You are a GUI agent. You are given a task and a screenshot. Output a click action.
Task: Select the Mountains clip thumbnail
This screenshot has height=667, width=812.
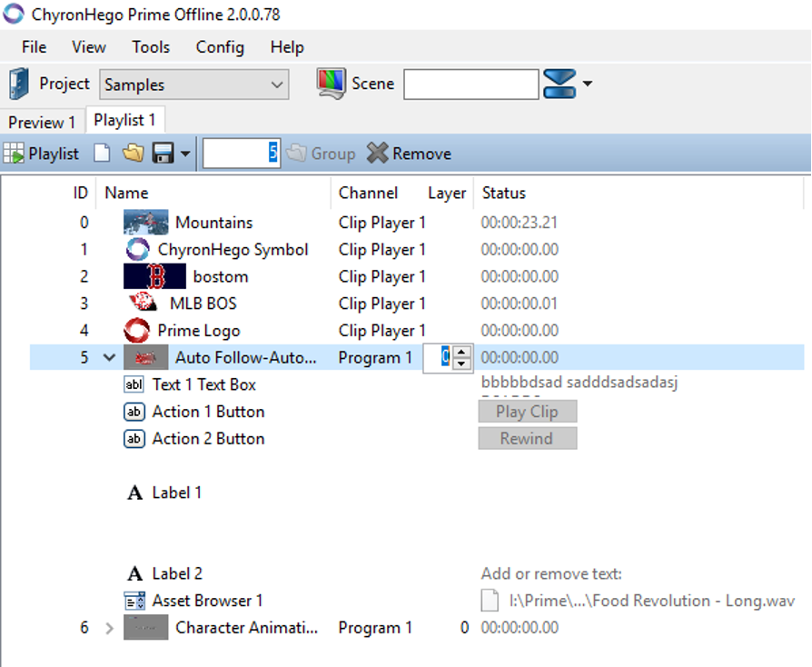pyautogui.click(x=145, y=223)
